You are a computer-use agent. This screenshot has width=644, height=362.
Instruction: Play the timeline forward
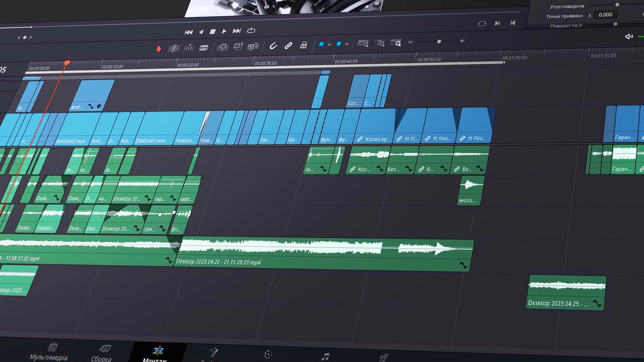point(224,31)
